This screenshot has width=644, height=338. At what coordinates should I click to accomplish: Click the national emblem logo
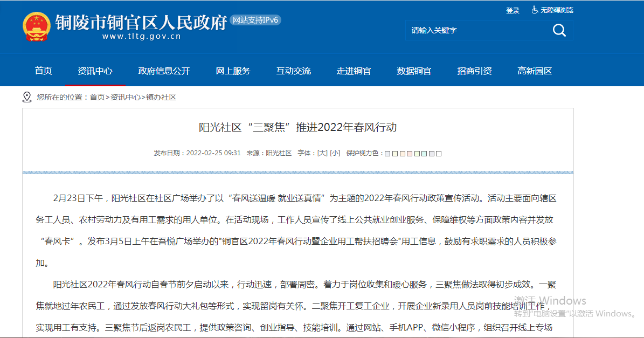(36, 26)
